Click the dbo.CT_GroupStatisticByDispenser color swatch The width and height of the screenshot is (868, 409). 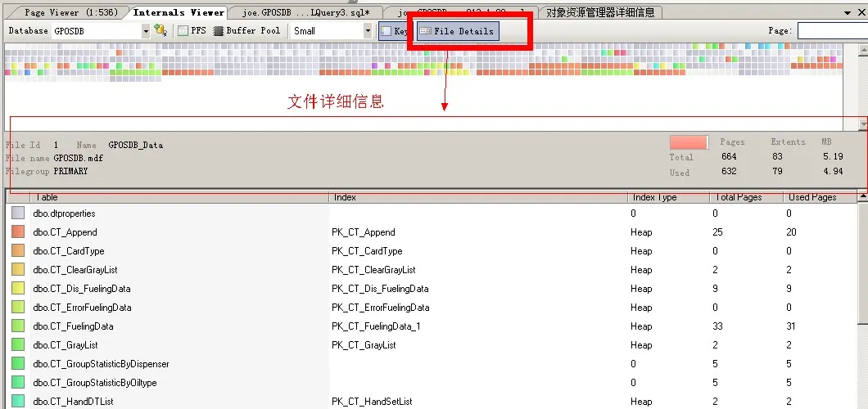coord(18,363)
